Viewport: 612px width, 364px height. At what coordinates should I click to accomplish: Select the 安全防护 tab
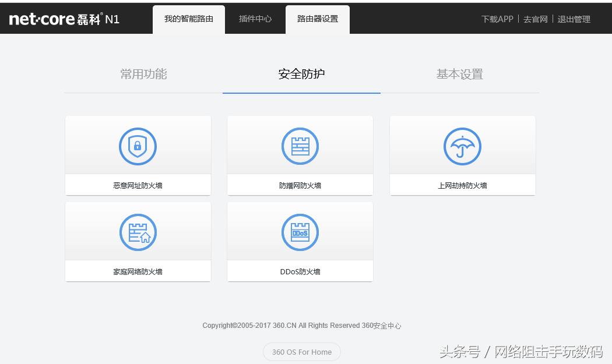click(301, 74)
